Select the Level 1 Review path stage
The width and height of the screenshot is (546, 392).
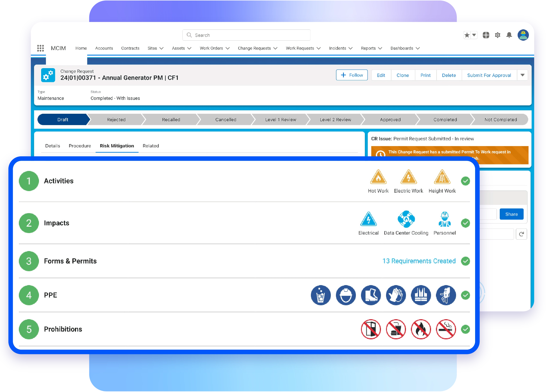(x=280, y=120)
